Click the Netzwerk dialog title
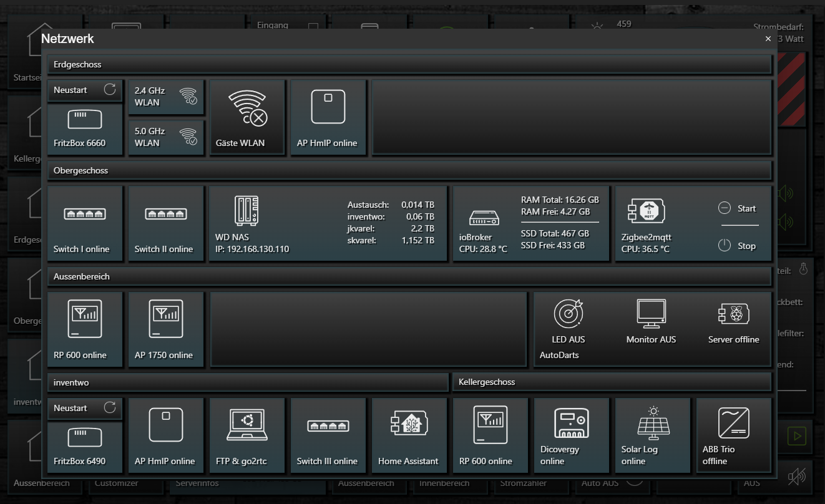 click(67, 39)
